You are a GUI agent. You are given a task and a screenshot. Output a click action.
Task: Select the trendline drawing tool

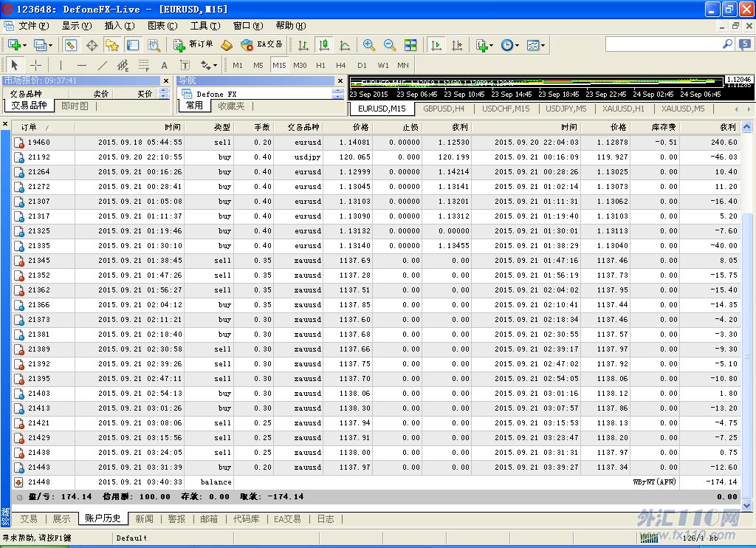point(102,65)
